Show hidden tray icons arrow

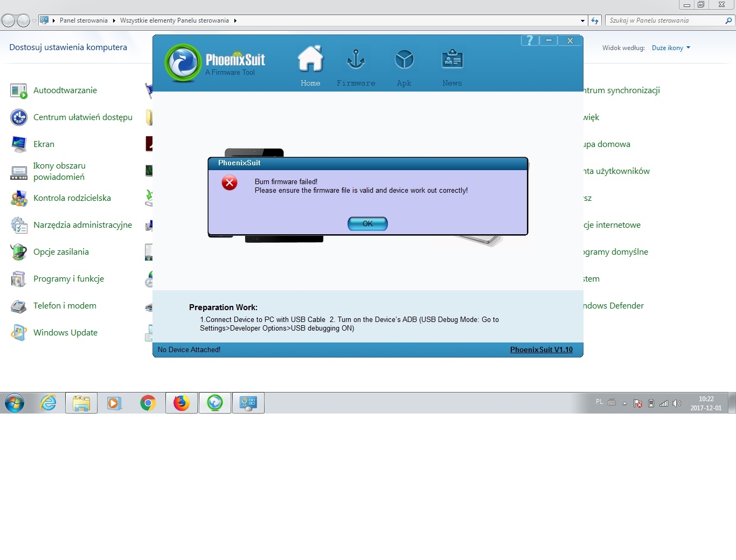click(624, 403)
